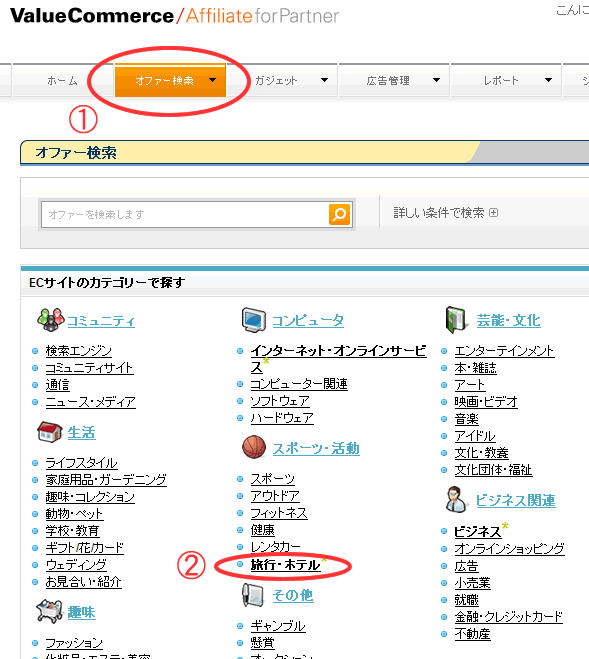This screenshot has height=659, width=589.
Task: Open the 検索エンジン link
Action: 79,351
